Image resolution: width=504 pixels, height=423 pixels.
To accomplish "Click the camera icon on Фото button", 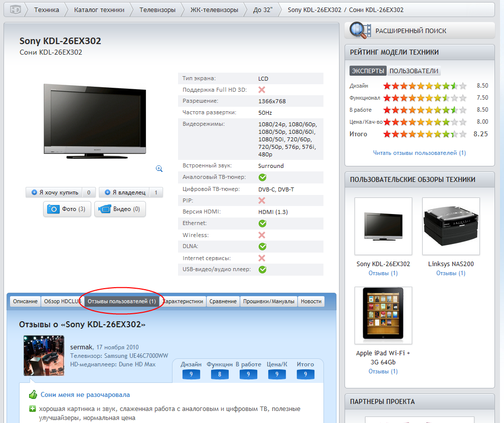I will coord(53,209).
